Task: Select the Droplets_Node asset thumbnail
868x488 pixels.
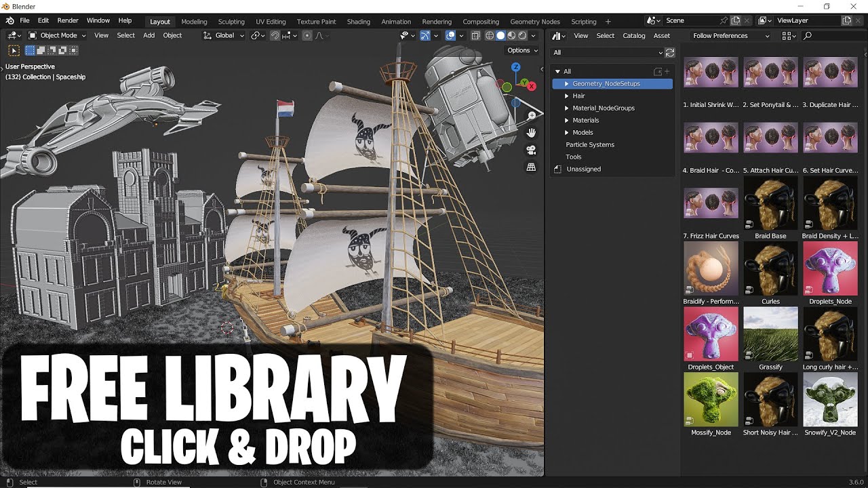Action: (x=830, y=268)
